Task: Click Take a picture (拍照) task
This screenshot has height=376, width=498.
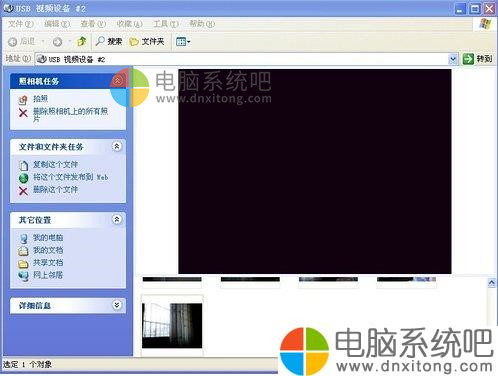Action: 40,99
